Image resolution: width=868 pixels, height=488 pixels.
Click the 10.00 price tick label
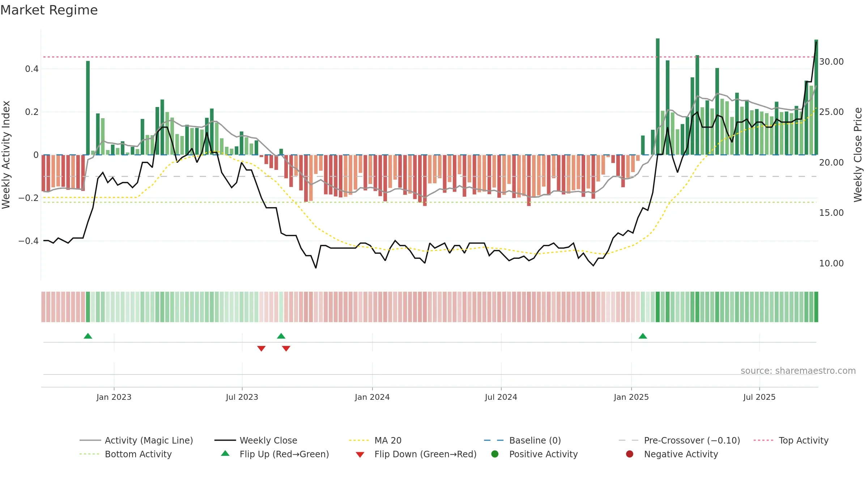831,264
